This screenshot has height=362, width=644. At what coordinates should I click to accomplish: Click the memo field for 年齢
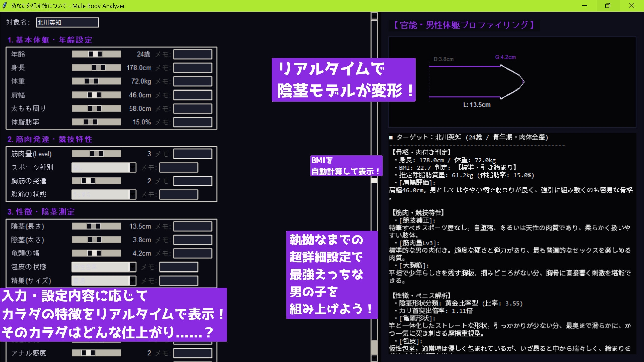(193, 54)
